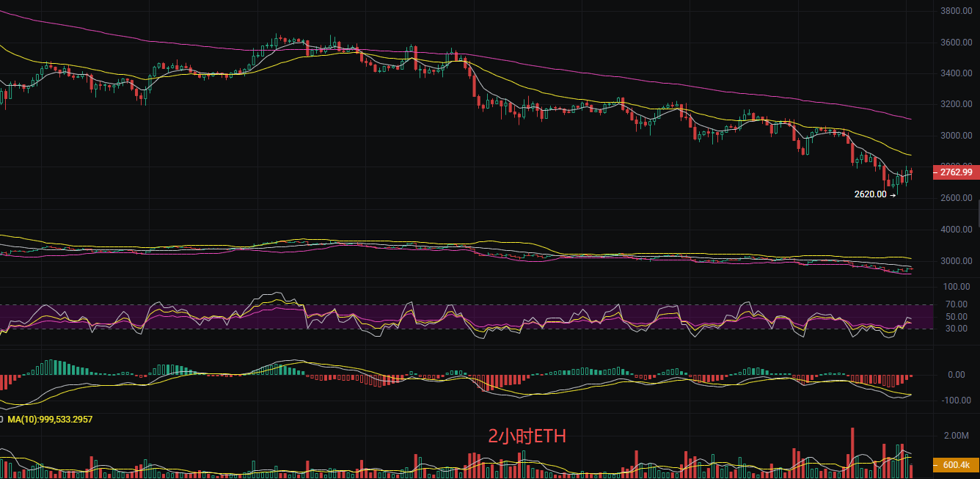This screenshot has width=980, height=479.
Task: Click the red 2小时ETH chart caption
Action: [527, 436]
